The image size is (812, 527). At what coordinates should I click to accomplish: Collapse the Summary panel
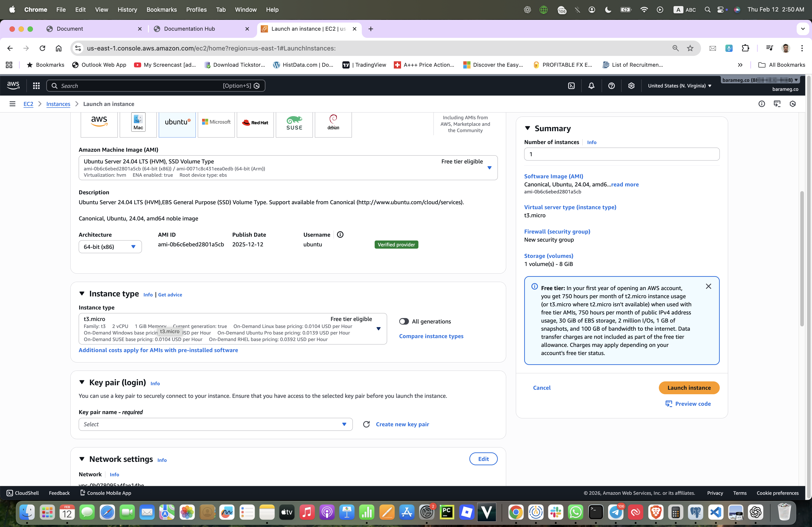527,128
